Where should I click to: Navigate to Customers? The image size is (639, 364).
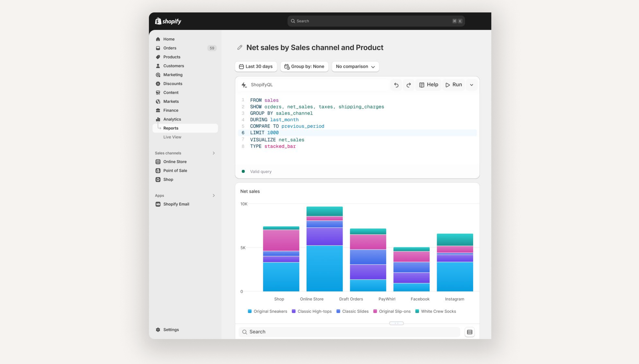(x=174, y=66)
